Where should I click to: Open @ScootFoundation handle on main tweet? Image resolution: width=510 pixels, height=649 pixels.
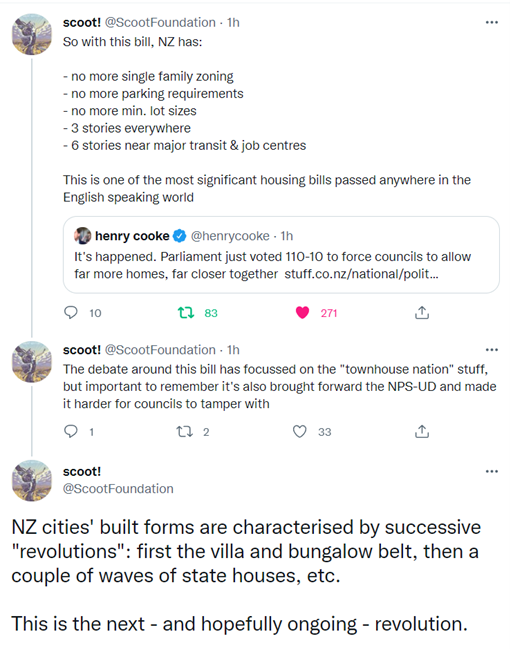(118, 489)
